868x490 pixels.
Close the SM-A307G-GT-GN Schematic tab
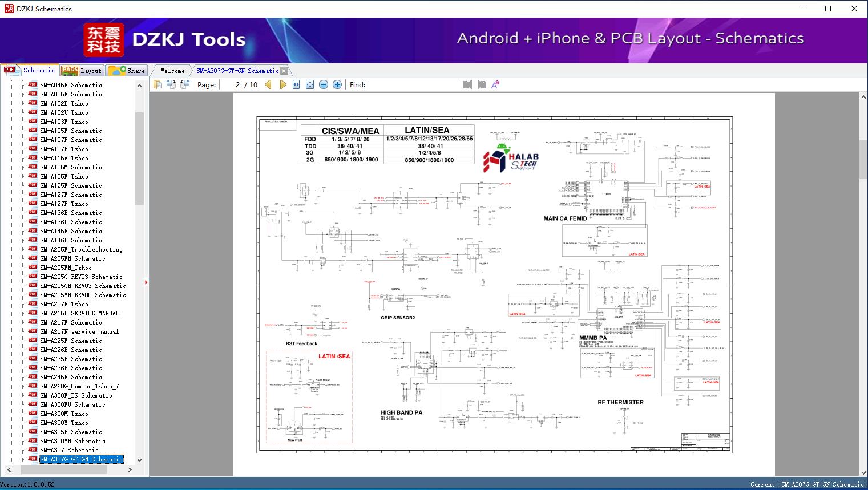(284, 71)
